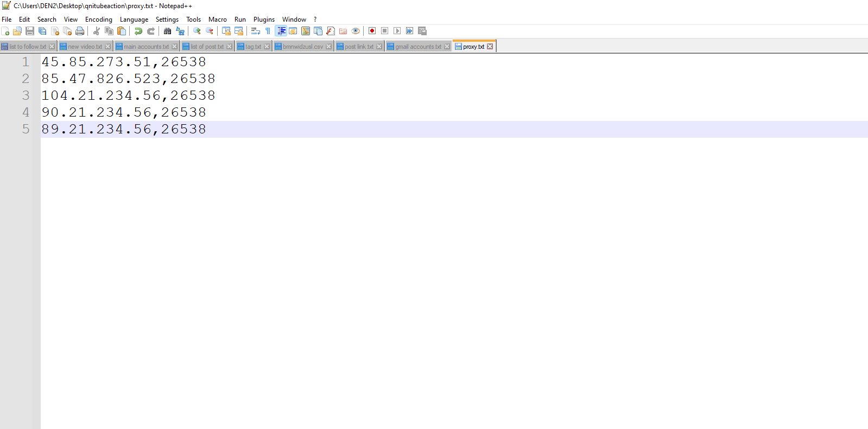
Task: Close the bmnwidzusl.csv tab
Action: click(x=329, y=47)
